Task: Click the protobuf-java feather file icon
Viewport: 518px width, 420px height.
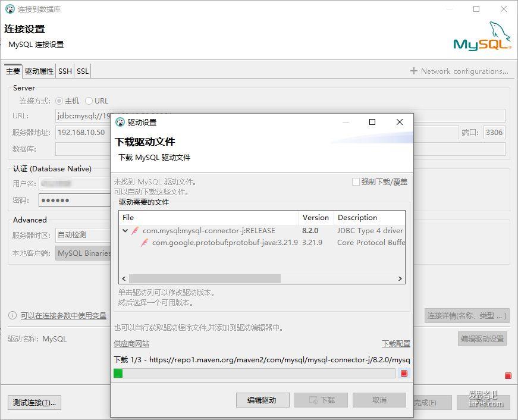Action: click(x=145, y=243)
